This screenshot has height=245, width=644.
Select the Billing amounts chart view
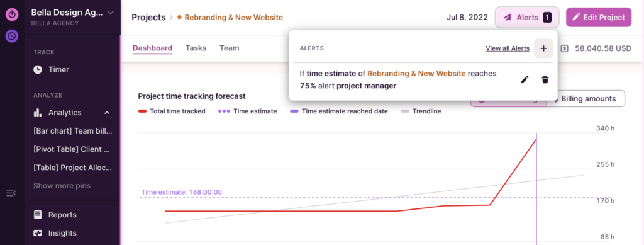pyautogui.click(x=586, y=99)
